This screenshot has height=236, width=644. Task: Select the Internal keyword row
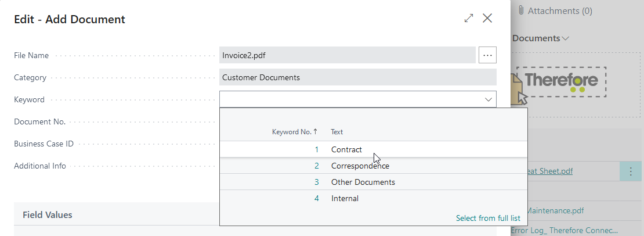[345, 199]
